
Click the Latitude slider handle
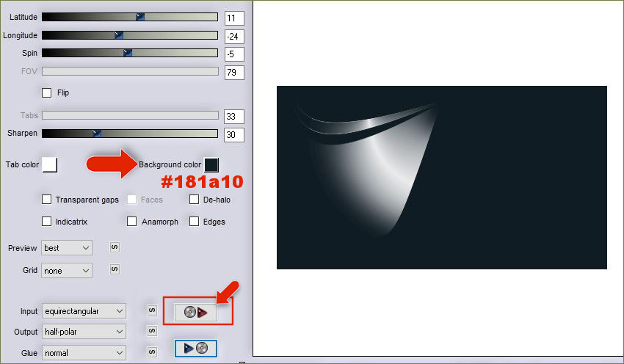[140, 17]
